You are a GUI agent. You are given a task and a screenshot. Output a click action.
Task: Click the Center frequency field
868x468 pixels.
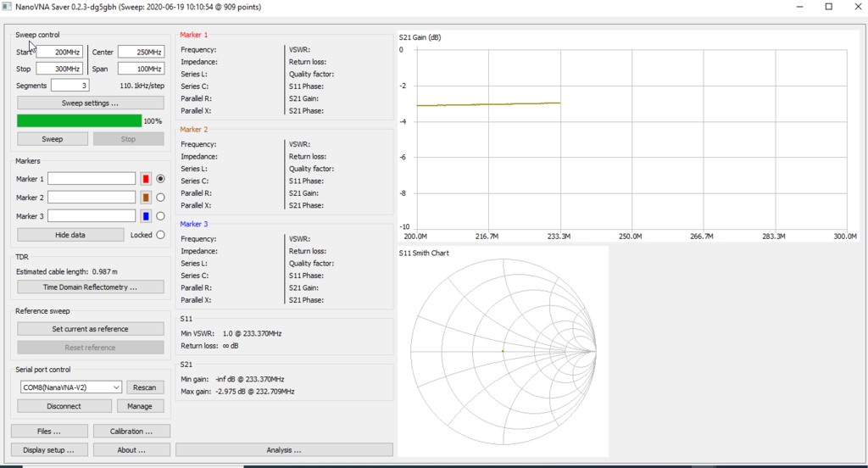pos(142,52)
